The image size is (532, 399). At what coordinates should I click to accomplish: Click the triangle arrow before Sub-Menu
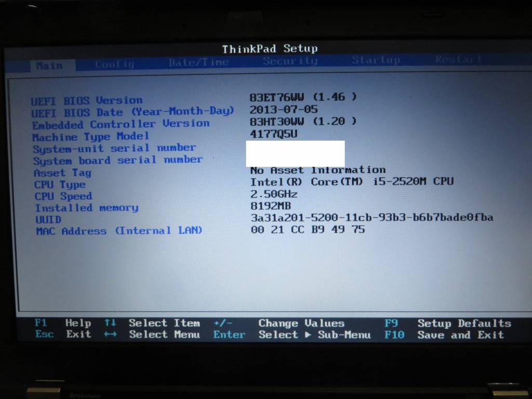(308, 335)
